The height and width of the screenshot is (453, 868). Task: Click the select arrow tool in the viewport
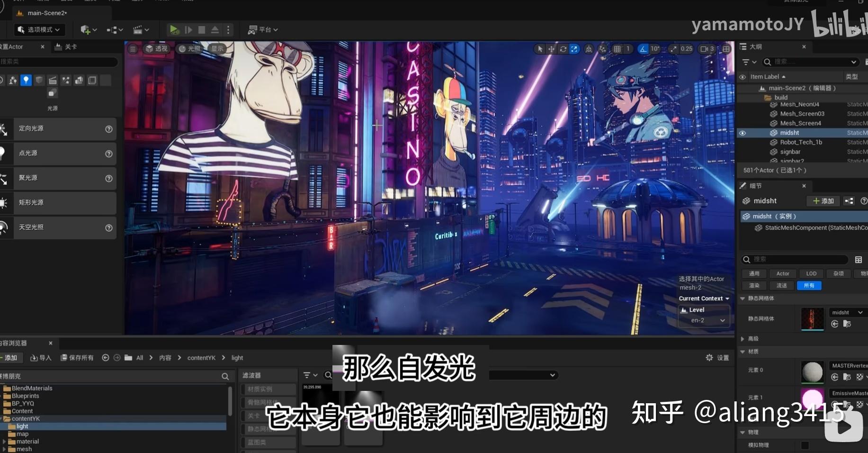pyautogui.click(x=540, y=49)
